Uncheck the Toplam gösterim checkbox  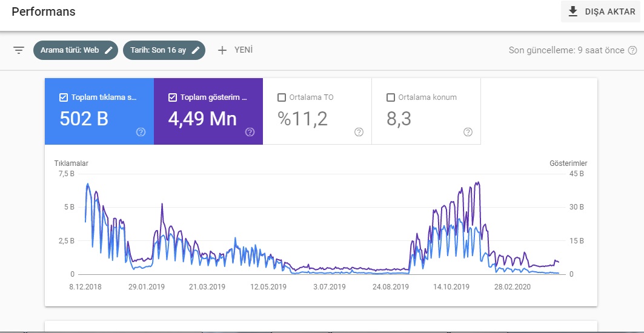[x=173, y=97]
